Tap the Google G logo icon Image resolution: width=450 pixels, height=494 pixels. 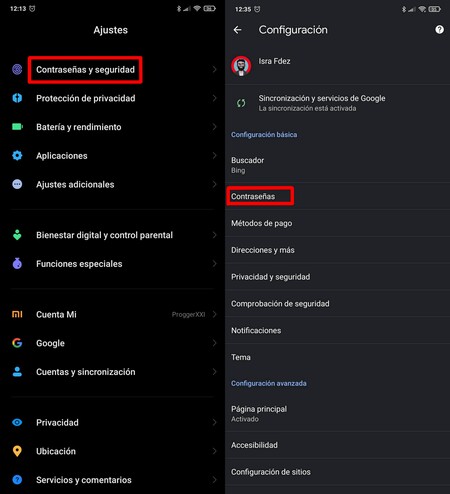point(17,343)
